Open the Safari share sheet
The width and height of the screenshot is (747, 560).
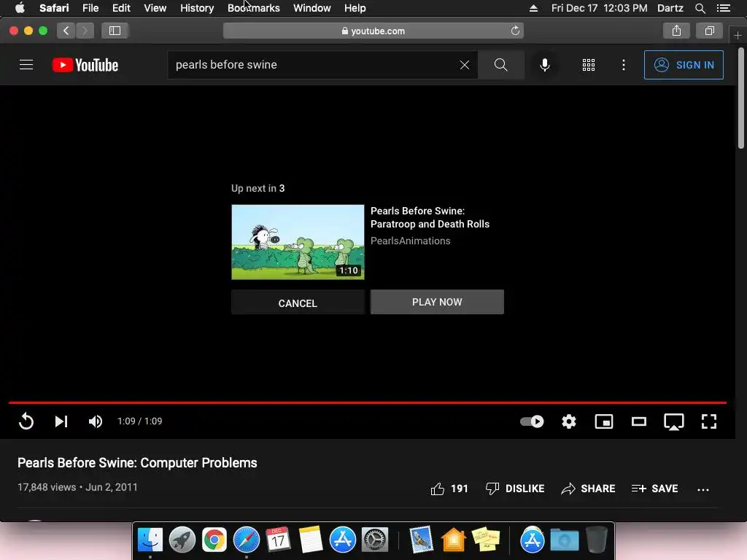click(676, 31)
